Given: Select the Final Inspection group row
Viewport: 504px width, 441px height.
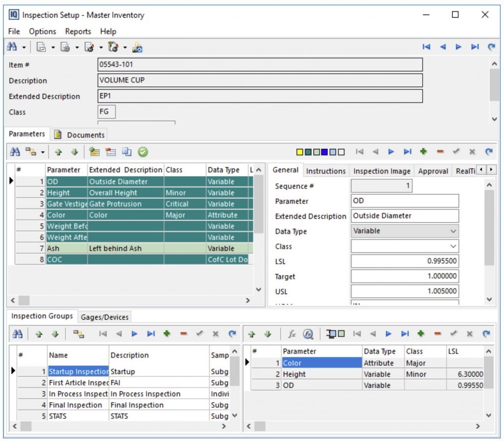Looking at the screenshot, I should coord(75,405).
